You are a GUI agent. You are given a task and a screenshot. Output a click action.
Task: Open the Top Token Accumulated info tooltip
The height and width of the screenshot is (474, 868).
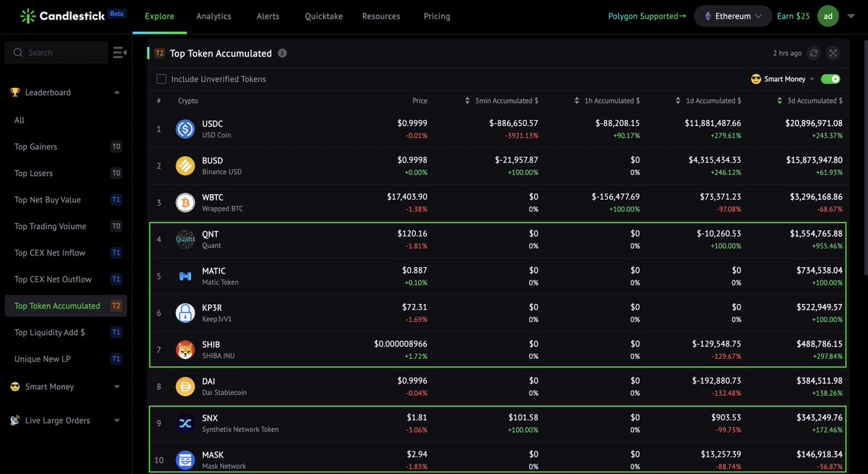282,53
